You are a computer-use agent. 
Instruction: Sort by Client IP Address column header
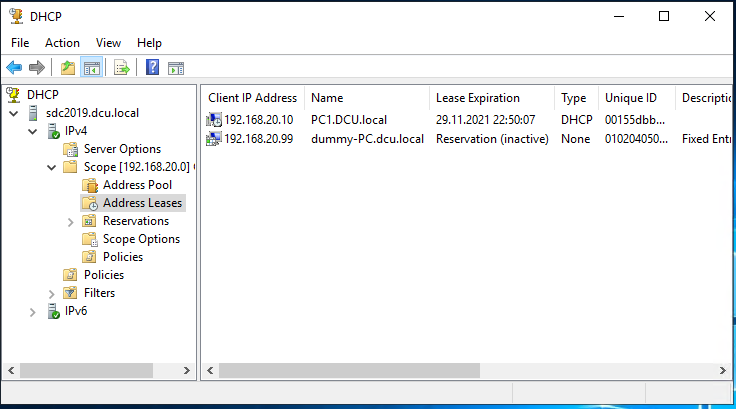(252, 98)
